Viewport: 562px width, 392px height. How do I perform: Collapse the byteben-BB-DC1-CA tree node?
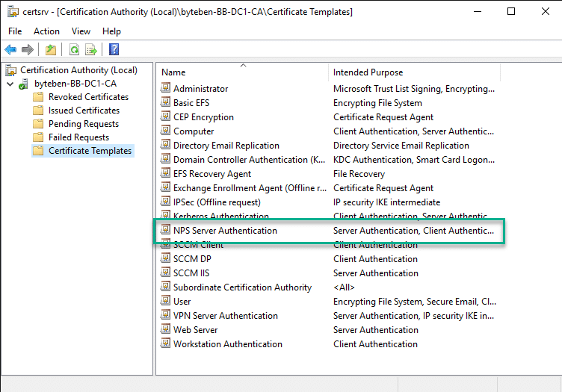click(x=10, y=84)
